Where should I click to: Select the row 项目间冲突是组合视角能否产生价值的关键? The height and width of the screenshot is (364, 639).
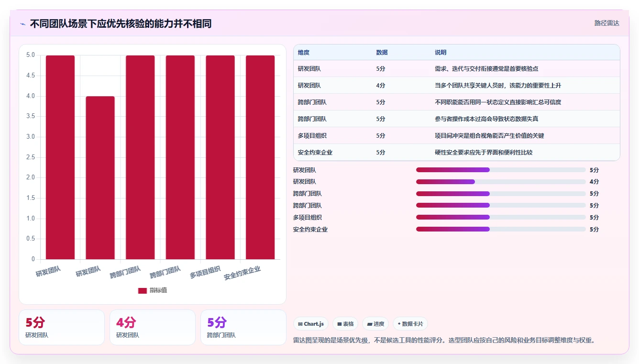point(457,135)
